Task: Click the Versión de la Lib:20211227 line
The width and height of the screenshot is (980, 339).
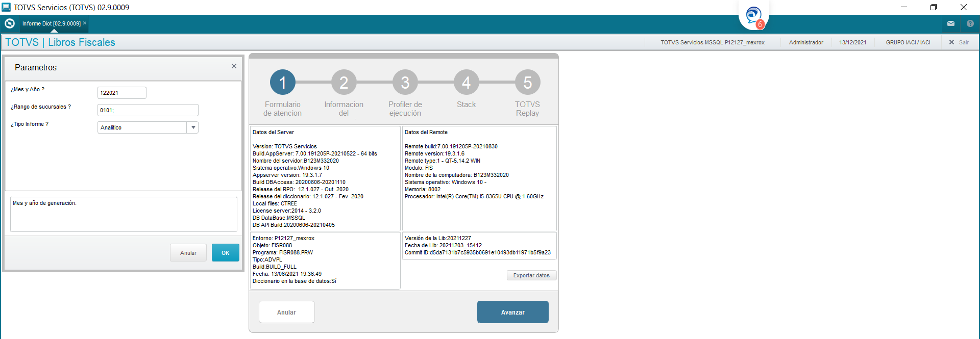Action: tap(438, 238)
